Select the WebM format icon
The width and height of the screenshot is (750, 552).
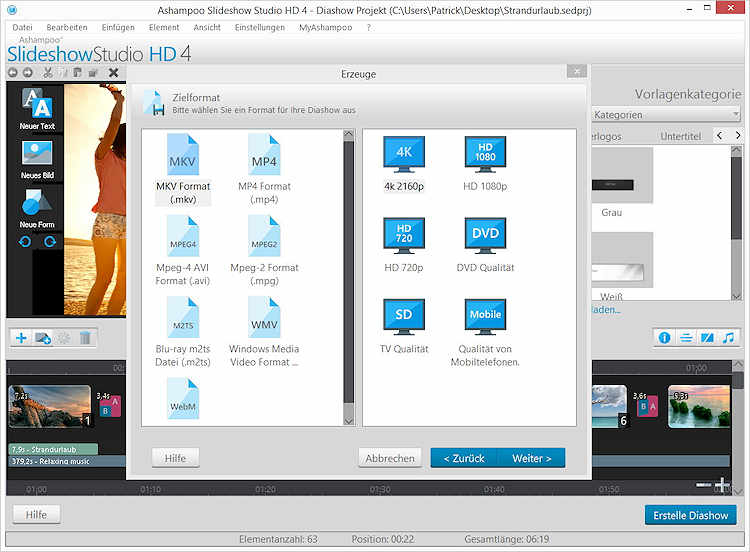coord(183,398)
